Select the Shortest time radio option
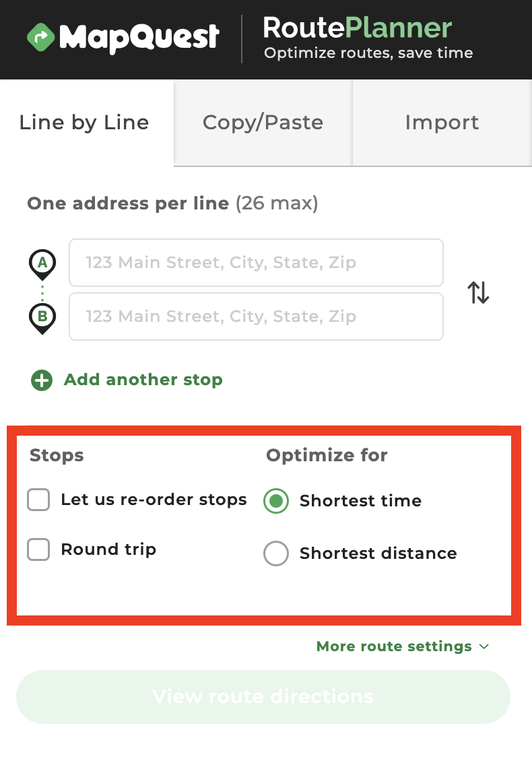Viewport: 532px width, 769px height. [276, 501]
